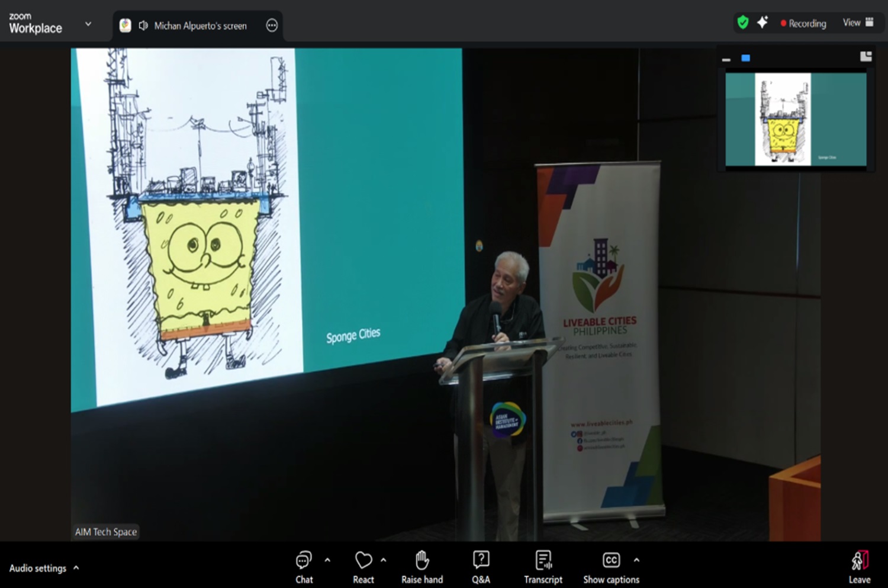Open the Q&A panel
The height and width of the screenshot is (588, 888).
point(481,567)
